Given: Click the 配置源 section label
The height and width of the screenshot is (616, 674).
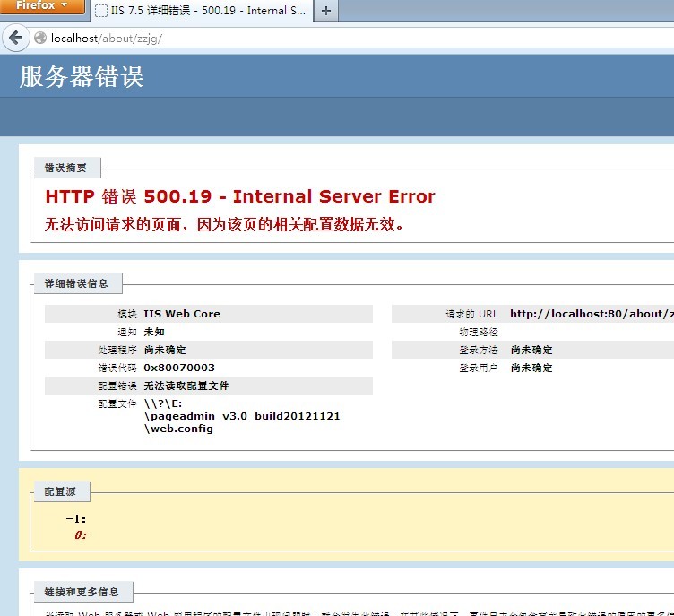Looking at the screenshot, I should [61, 491].
